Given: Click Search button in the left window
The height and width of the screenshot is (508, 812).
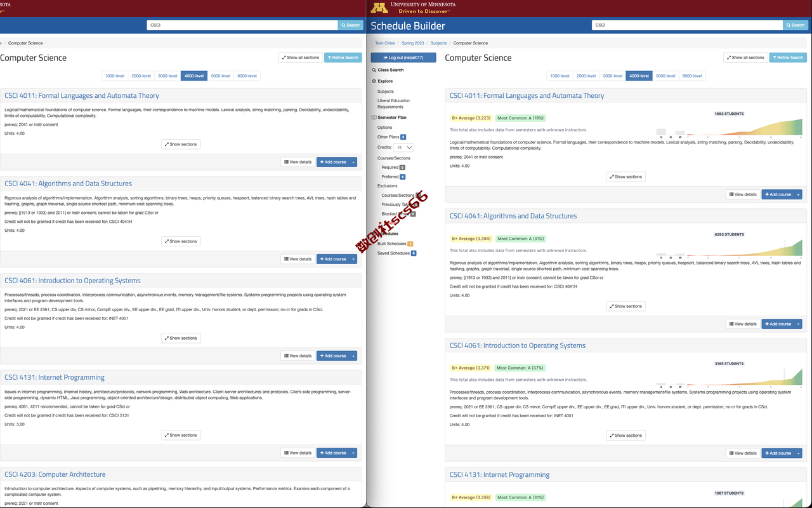Looking at the screenshot, I should (350, 25).
